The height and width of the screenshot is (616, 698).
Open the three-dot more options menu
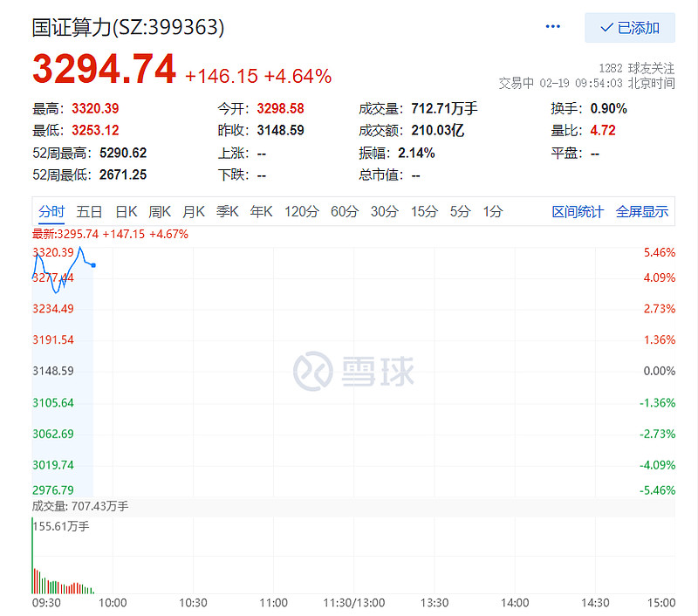pyautogui.click(x=552, y=27)
